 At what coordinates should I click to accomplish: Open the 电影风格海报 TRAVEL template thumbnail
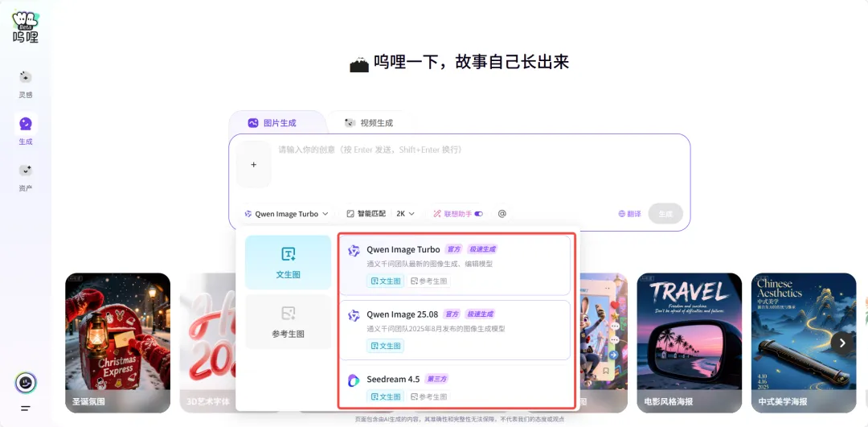click(x=690, y=343)
